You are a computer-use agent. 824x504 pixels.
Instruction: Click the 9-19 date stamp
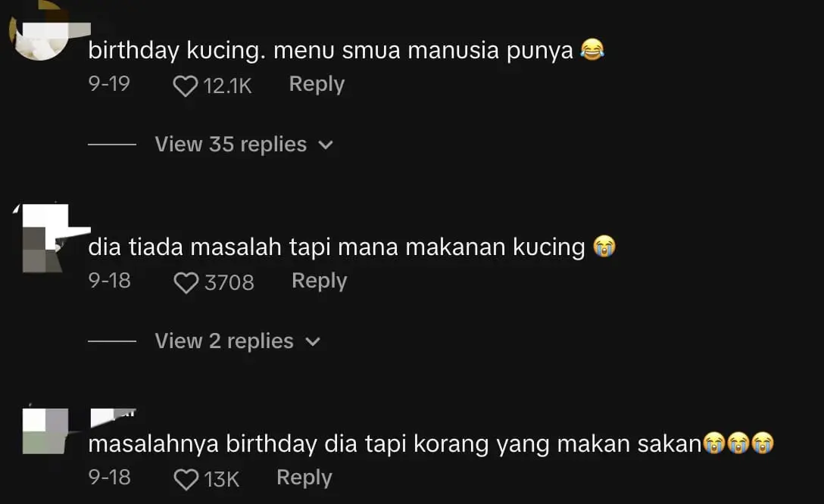pos(109,84)
